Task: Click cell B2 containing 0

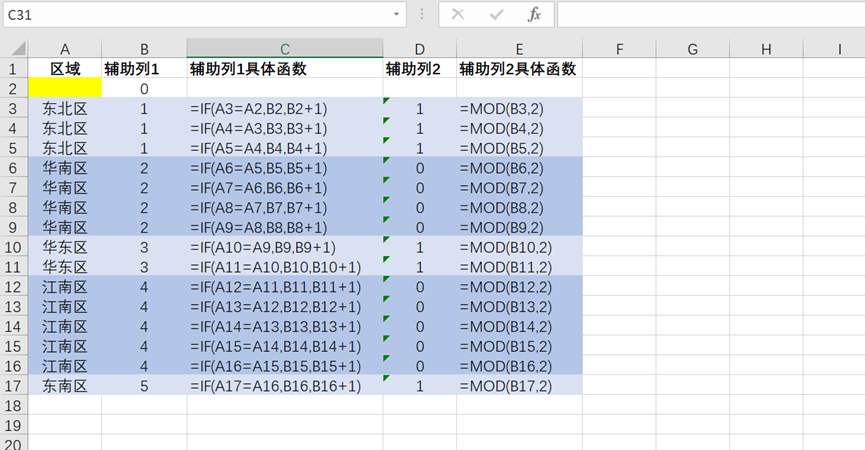Action: [x=144, y=88]
